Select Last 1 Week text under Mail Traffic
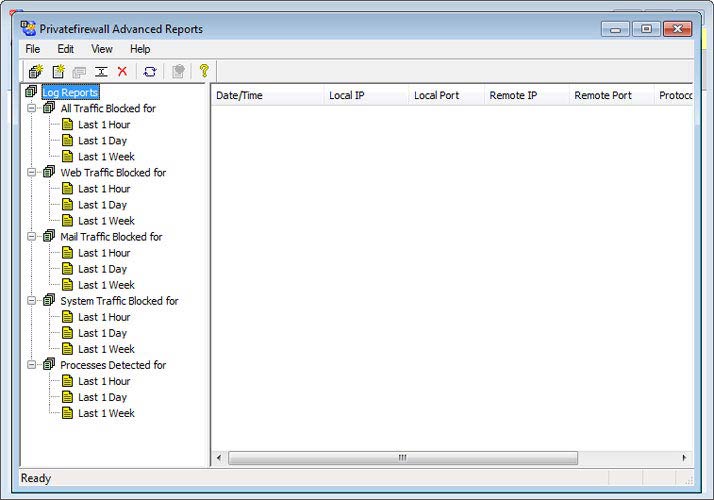The height and width of the screenshot is (500, 714). [x=106, y=285]
